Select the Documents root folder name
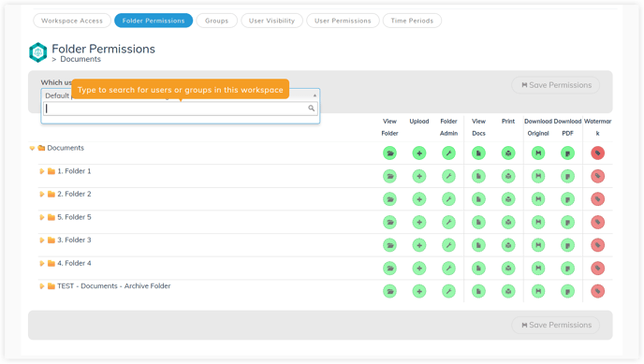644x364 pixels. 66,148
